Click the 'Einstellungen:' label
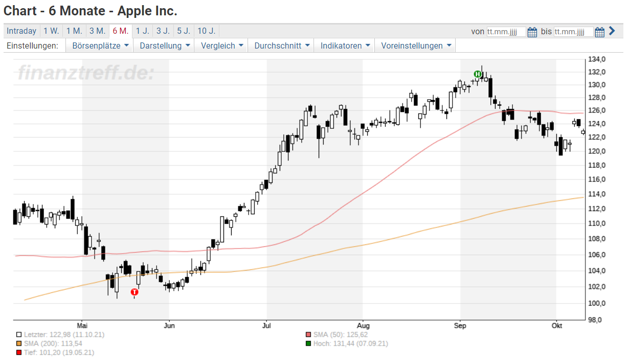629x364 pixels. coord(32,45)
